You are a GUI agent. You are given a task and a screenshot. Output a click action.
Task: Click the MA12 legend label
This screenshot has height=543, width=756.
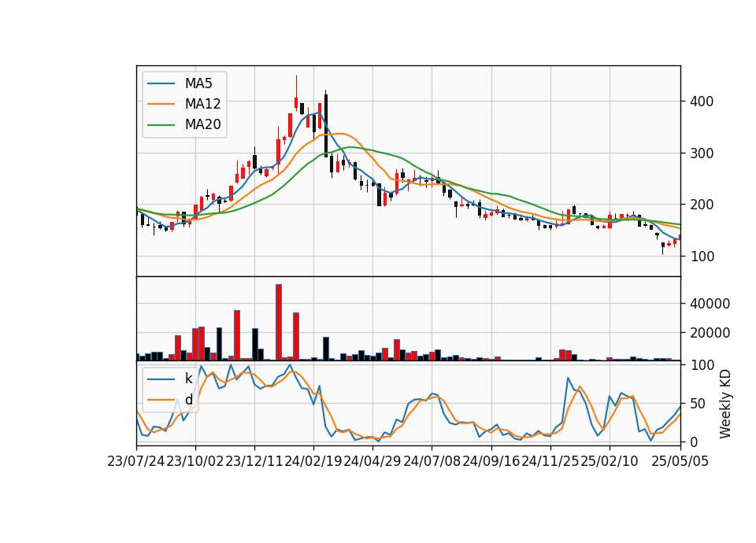coord(202,104)
